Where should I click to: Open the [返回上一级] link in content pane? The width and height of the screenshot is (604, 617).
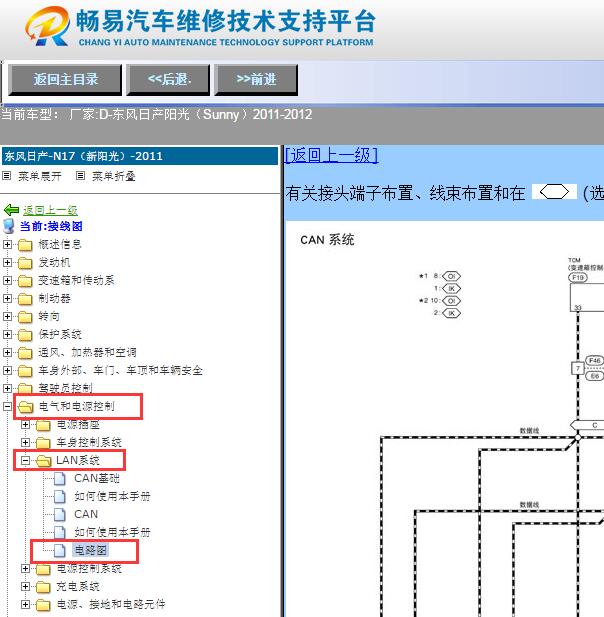coord(331,155)
